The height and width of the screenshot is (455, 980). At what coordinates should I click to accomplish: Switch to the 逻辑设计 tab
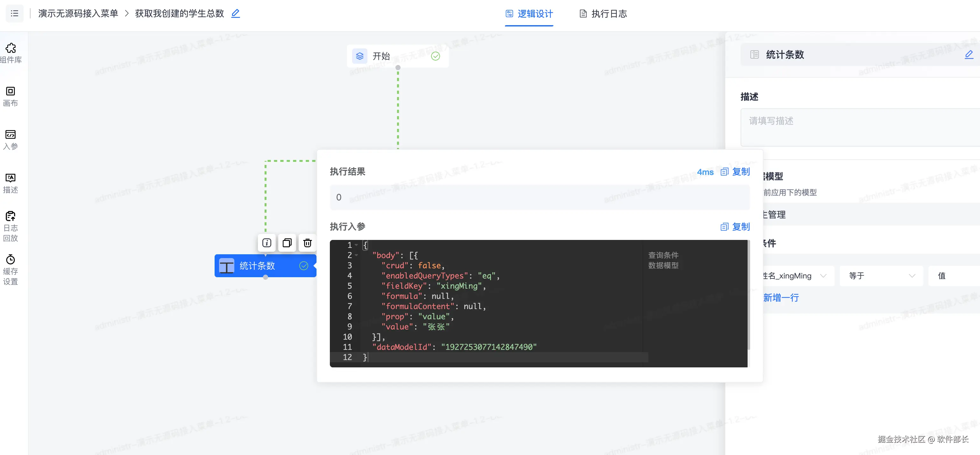point(529,14)
